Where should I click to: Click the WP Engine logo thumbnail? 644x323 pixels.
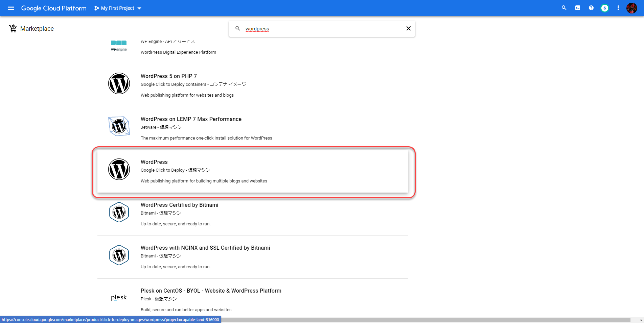coord(119,46)
